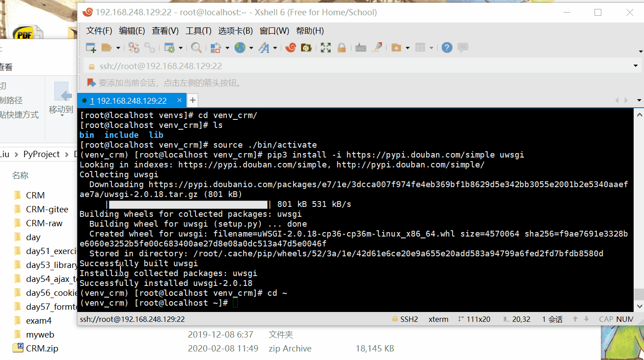Click the Xshell title bar logo
Image resolution: width=644 pixels, height=360 pixels.
click(88, 12)
